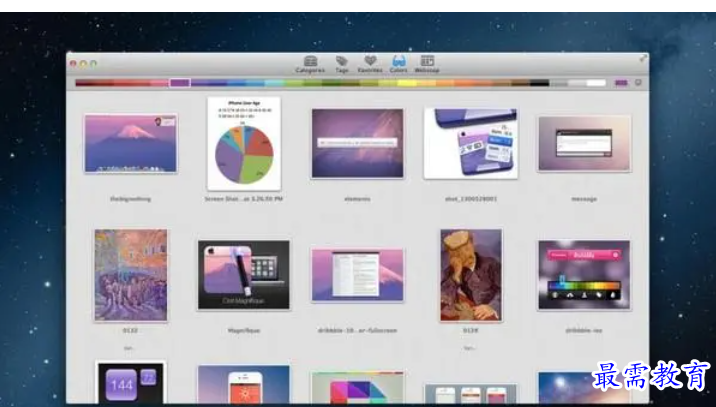716x407 pixels.
Task: Pick the bright yellow swatch in color bar
Action: coord(407,83)
